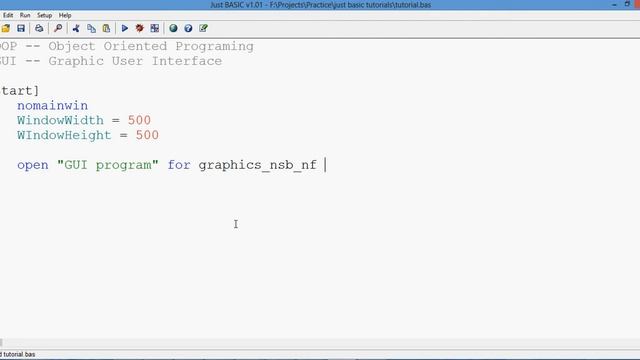640x360 pixels.
Task: Click WIndowHeight in the code
Action: [x=64, y=135]
